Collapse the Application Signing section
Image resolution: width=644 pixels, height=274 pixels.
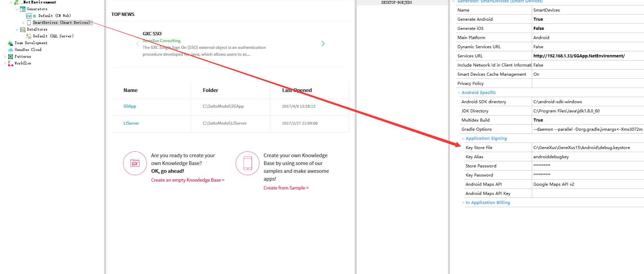(x=463, y=139)
